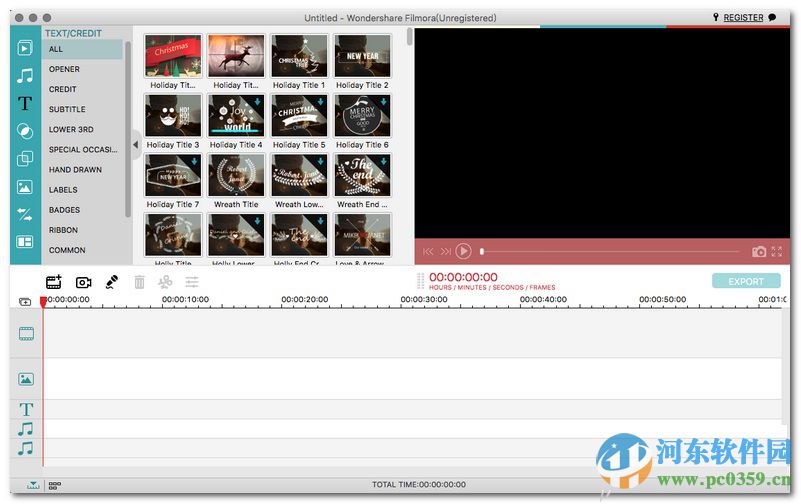Viewport: 801px width, 504px height.
Task: Collapse the category panel with the left arrow
Action: click(x=135, y=145)
